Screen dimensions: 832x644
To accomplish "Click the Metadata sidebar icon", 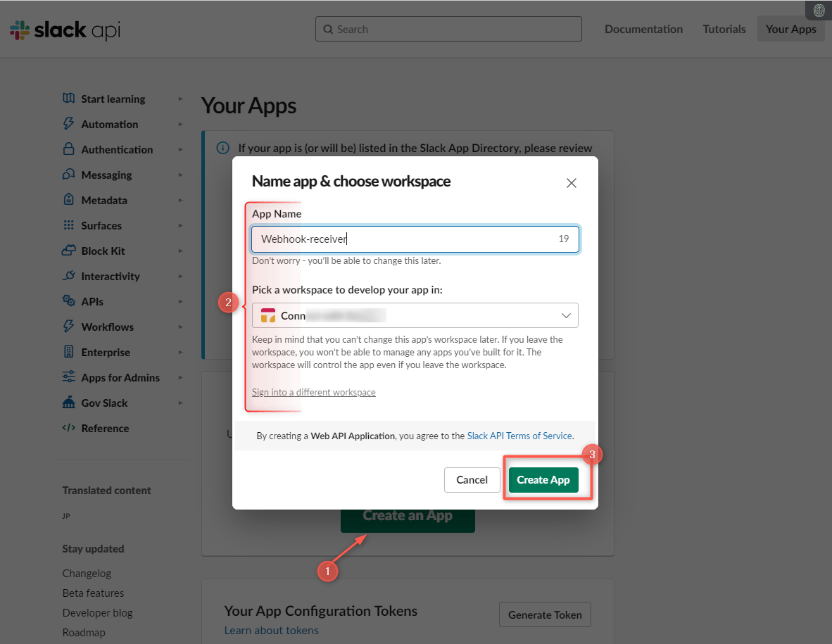I will pyautogui.click(x=68, y=200).
